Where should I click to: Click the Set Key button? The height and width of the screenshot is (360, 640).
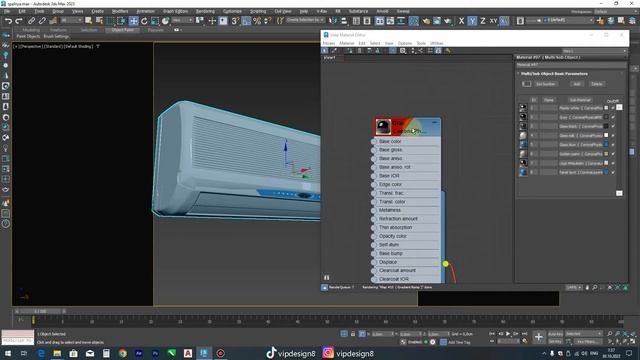pyautogui.click(x=555, y=342)
